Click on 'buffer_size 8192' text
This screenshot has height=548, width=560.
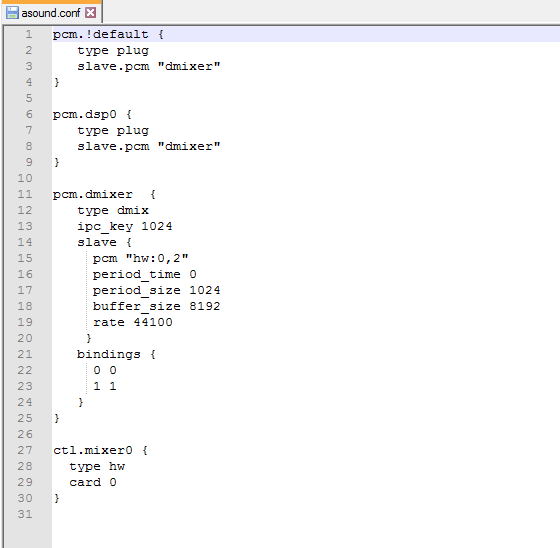(156, 307)
